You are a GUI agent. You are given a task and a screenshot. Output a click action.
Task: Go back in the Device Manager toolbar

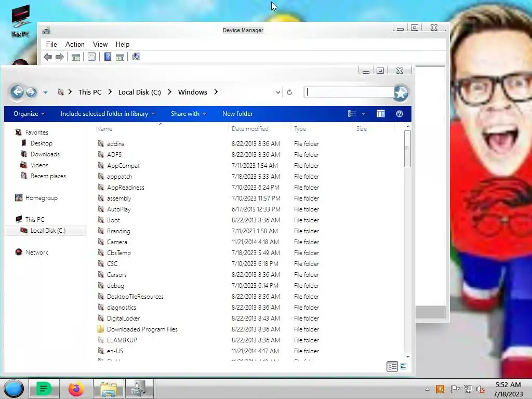pos(48,57)
